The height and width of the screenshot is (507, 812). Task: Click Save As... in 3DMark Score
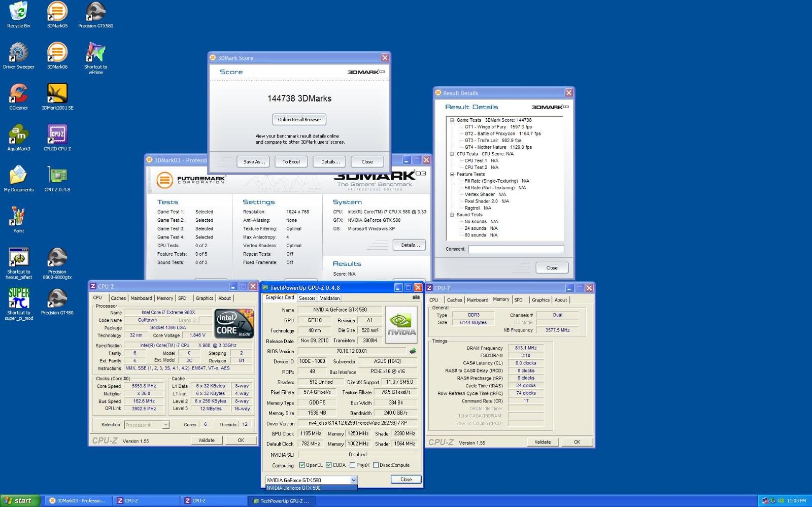[x=254, y=162]
